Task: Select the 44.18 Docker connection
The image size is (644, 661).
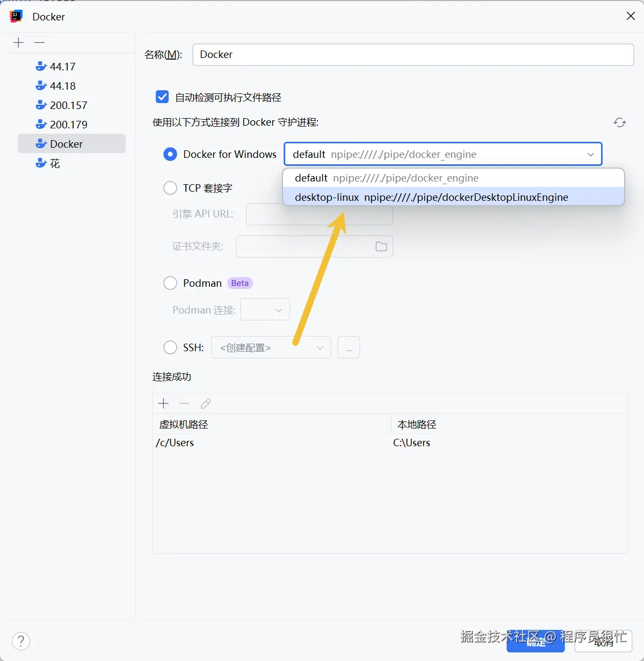Action: (x=71, y=86)
